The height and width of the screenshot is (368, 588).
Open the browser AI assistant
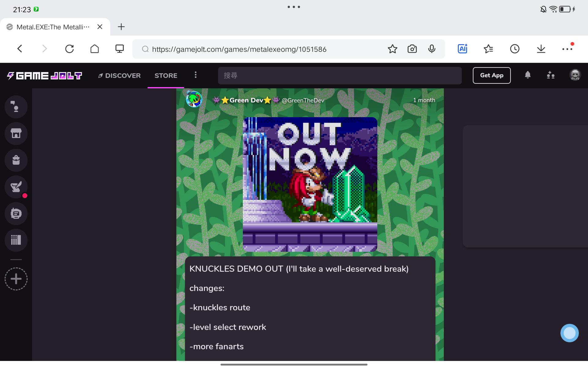pyautogui.click(x=462, y=49)
